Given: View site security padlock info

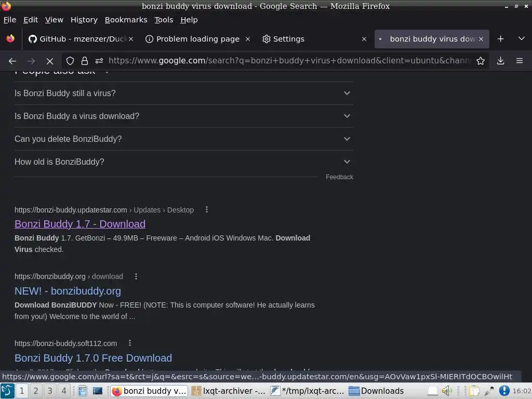Looking at the screenshot, I should point(85,61).
